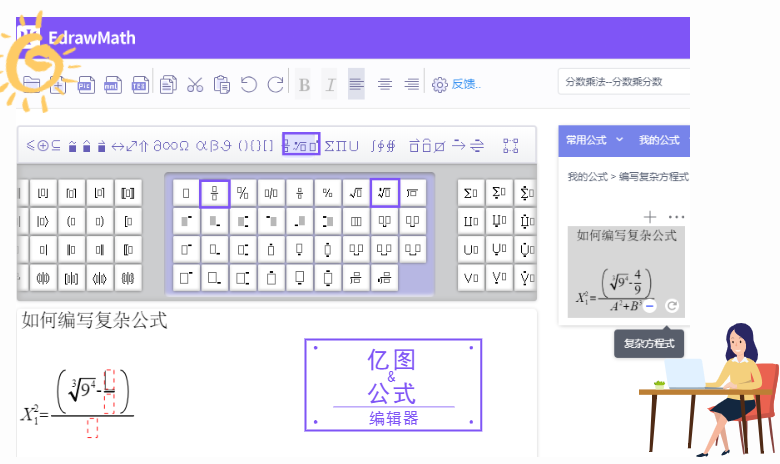Redo the last undone edit
Image resolution: width=780 pixels, height=464 pixels.
tap(276, 85)
